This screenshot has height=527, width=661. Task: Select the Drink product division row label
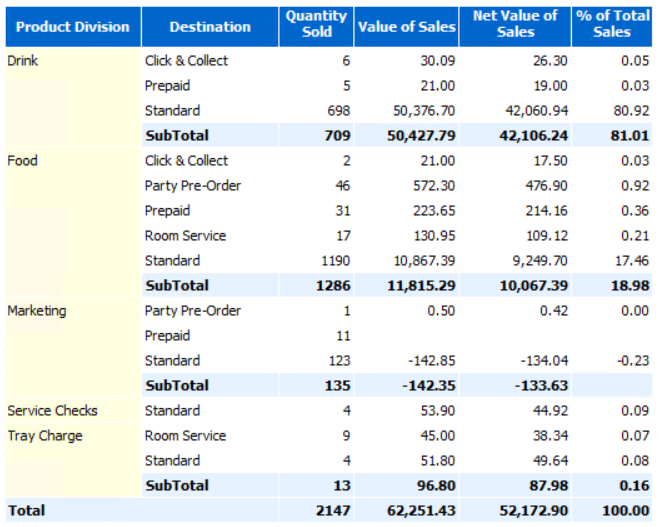point(22,61)
